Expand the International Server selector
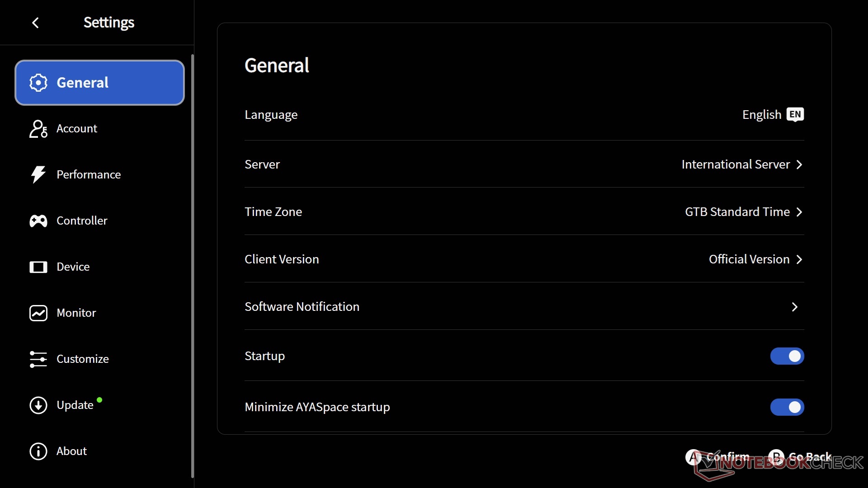The height and width of the screenshot is (488, 868). point(741,164)
